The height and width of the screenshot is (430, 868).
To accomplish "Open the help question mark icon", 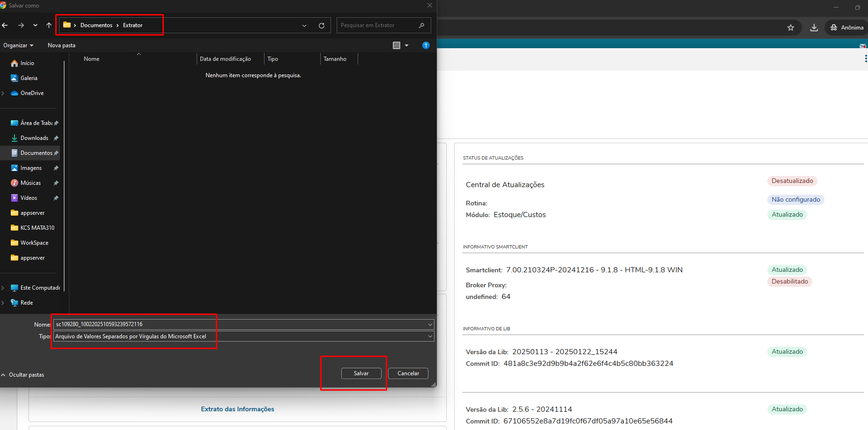I will pyautogui.click(x=426, y=45).
